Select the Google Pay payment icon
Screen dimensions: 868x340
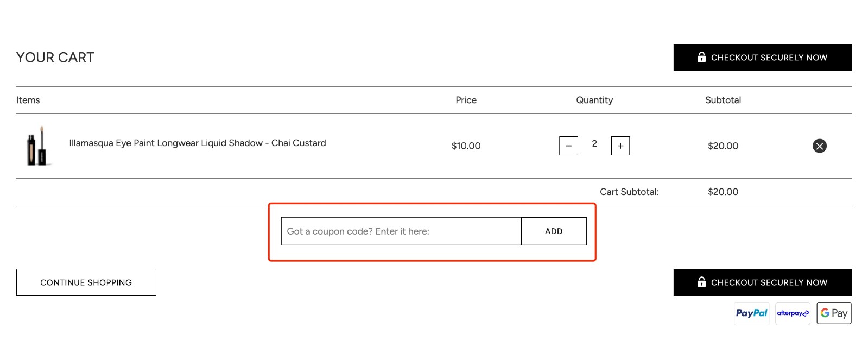pyautogui.click(x=833, y=313)
